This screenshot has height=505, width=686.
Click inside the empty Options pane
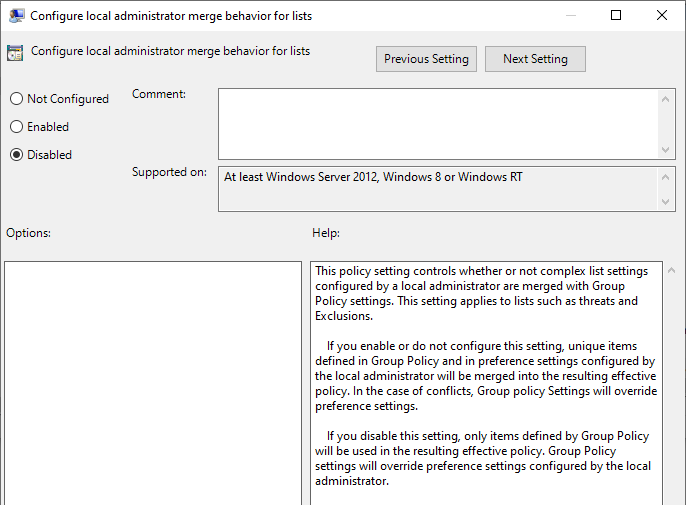153,383
